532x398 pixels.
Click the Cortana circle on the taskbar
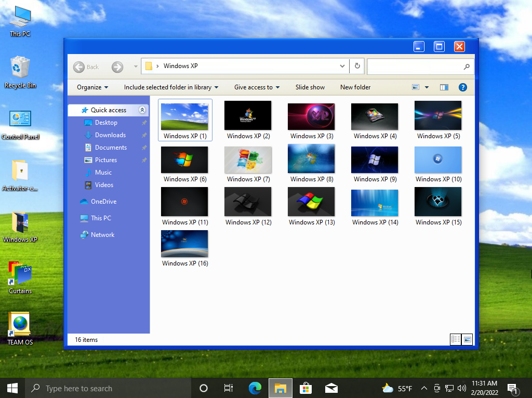pyautogui.click(x=203, y=388)
